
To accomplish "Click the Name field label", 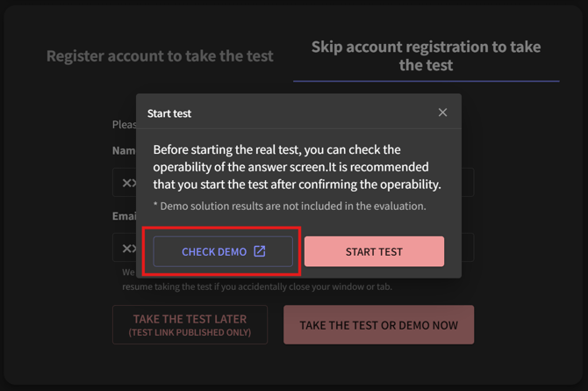I will [123, 150].
